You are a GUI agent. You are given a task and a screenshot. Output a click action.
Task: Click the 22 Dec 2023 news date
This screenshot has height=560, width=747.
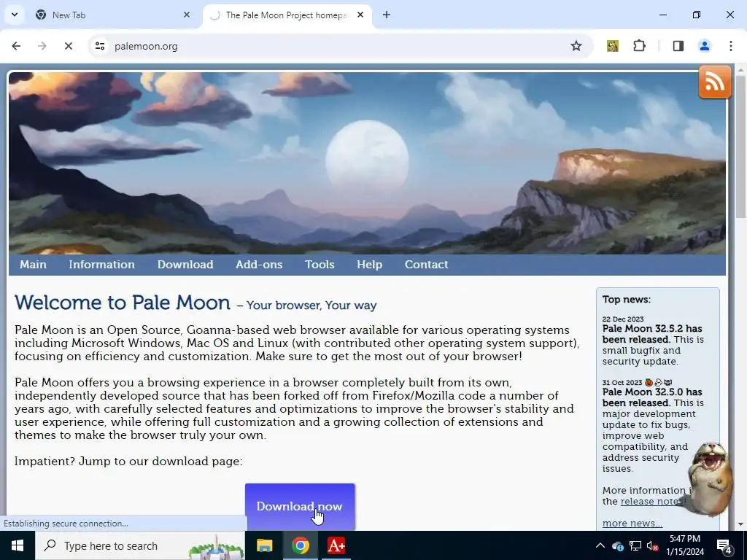point(623,319)
